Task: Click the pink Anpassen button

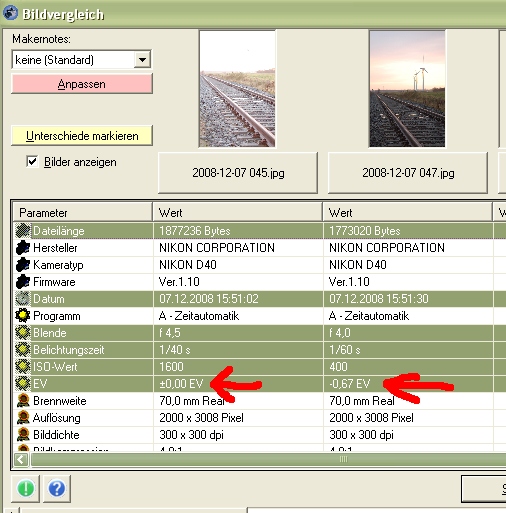Action: (82, 84)
